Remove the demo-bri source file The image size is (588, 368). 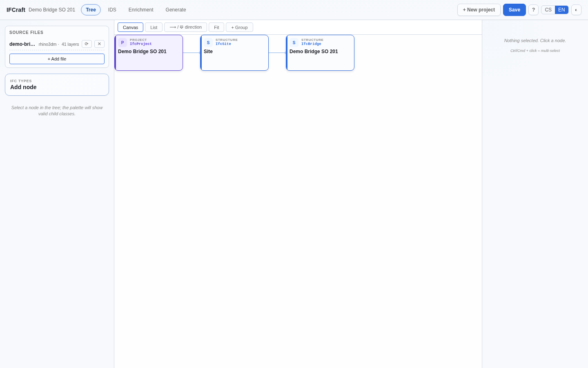click(99, 44)
